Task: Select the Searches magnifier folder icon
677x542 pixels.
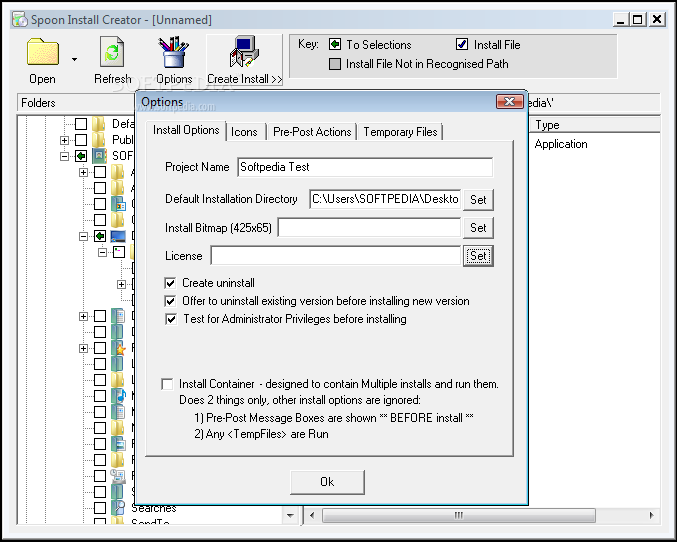Action: click(x=118, y=507)
